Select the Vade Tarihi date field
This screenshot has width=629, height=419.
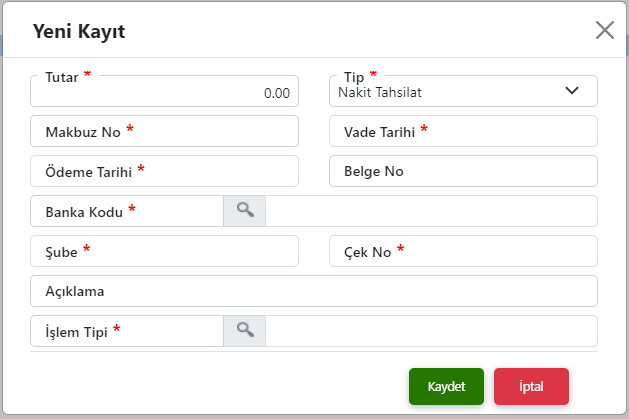pyautogui.click(x=463, y=131)
